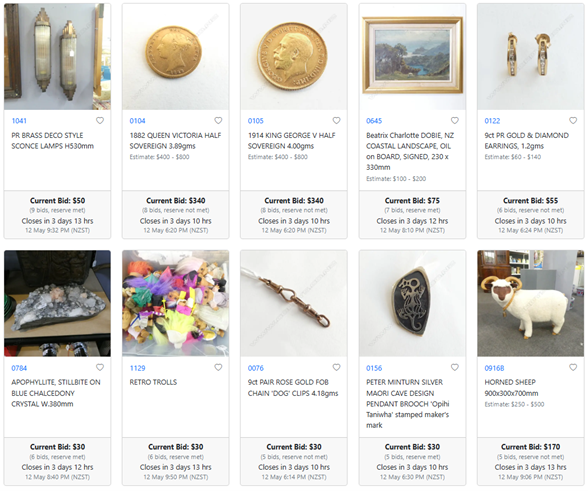Image resolution: width=588 pixels, height=491 pixels.
Task: Add 1882 Queen Victoria half sovereign to watchlist
Action: (218, 120)
